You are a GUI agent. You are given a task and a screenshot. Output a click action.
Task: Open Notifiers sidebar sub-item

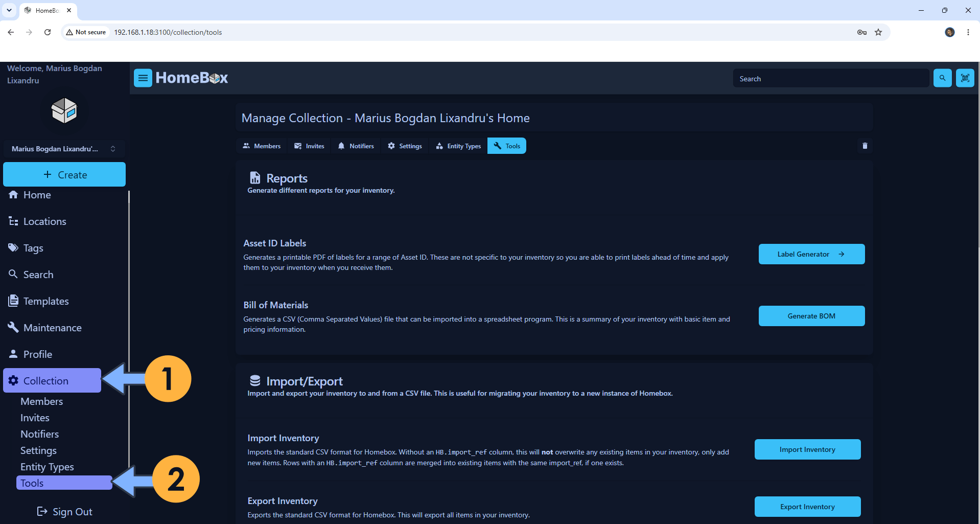pyautogui.click(x=39, y=434)
